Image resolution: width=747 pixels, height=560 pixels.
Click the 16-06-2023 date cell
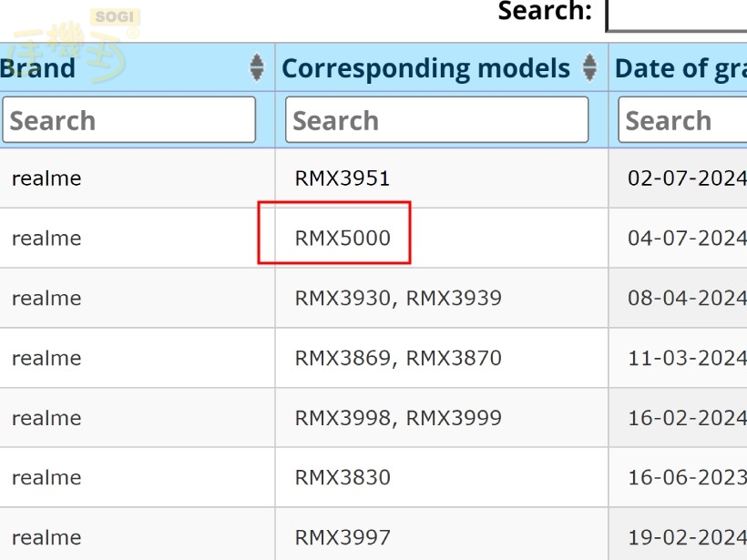(x=686, y=477)
